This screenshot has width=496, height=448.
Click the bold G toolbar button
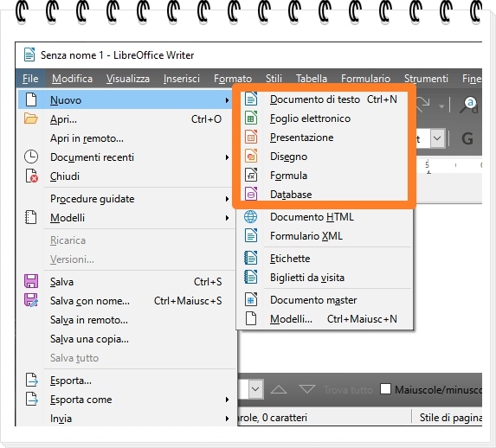467,138
